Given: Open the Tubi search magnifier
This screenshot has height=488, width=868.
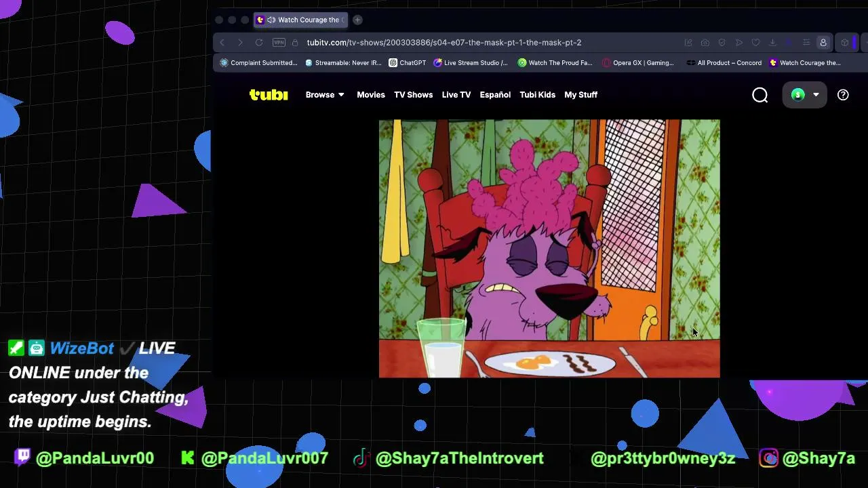Looking at the screenshot, I should [x=759, y=95].
